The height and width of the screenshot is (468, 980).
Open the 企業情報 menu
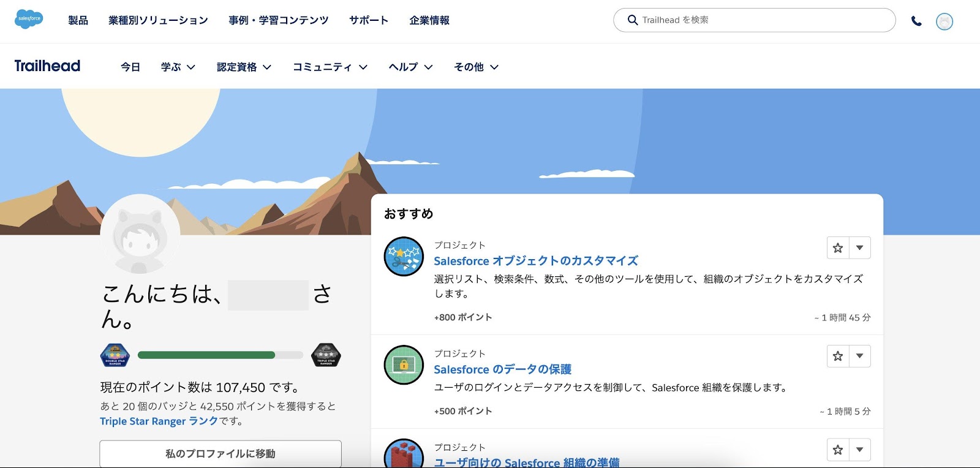tap(429, 20)
